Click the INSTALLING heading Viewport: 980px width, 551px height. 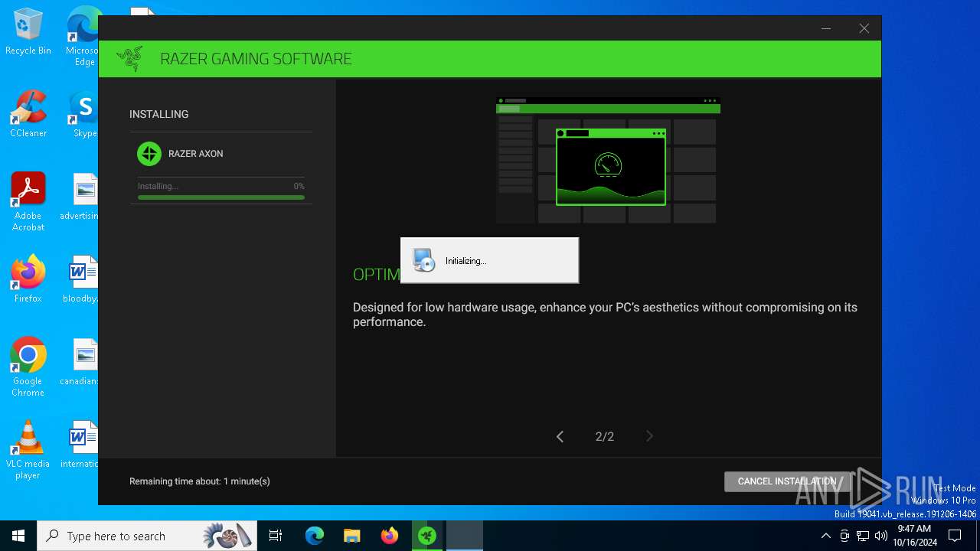point(158,114)
